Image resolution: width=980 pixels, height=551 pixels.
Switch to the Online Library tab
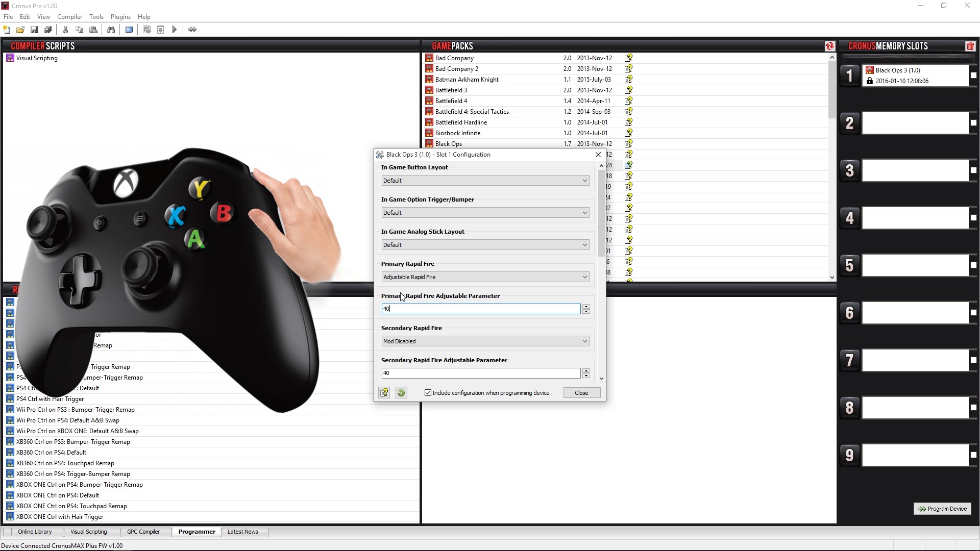tap(35, 532)
